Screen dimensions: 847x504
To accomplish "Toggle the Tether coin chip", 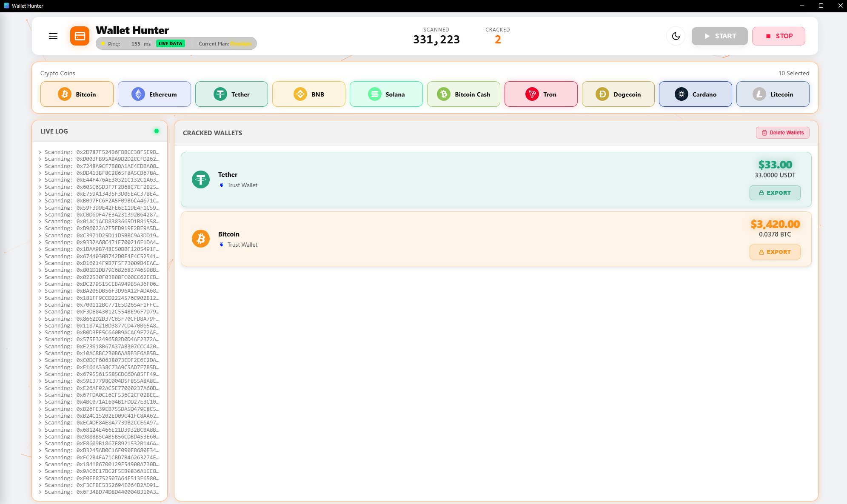I will click(x=231, y=94).
